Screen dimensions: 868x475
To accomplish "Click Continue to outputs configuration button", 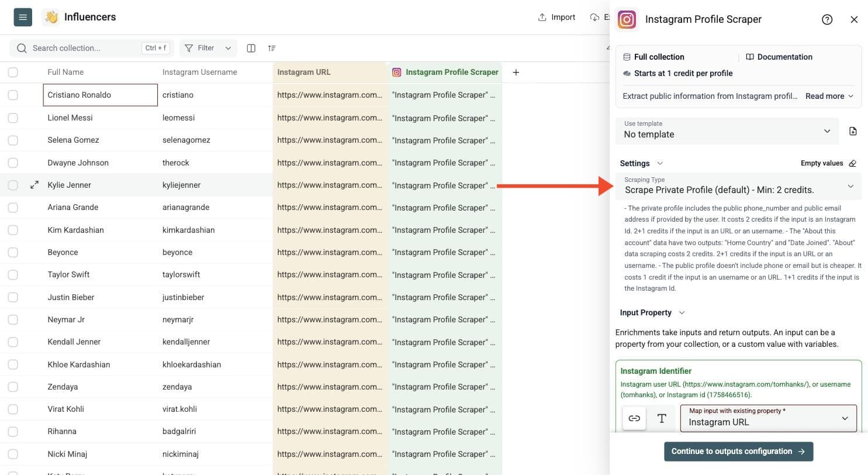I will pos(738,451).
